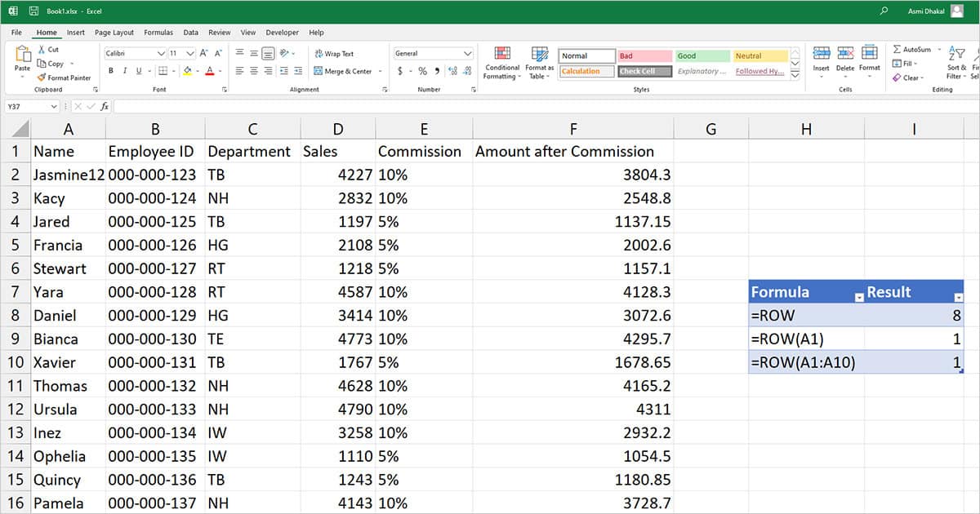Apply bold formatting with the Bold icon
Image resolution: width=980 pixels, height=514 pixels.
(110, 71)
